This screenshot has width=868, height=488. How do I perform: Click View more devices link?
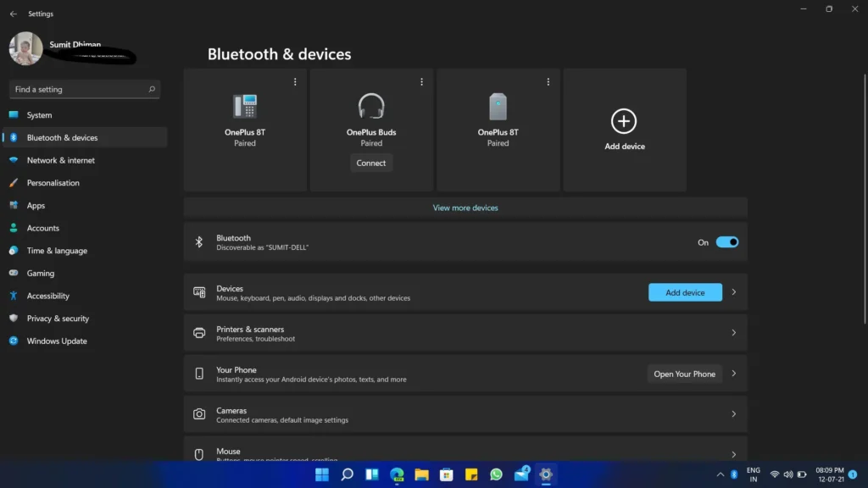465,208
